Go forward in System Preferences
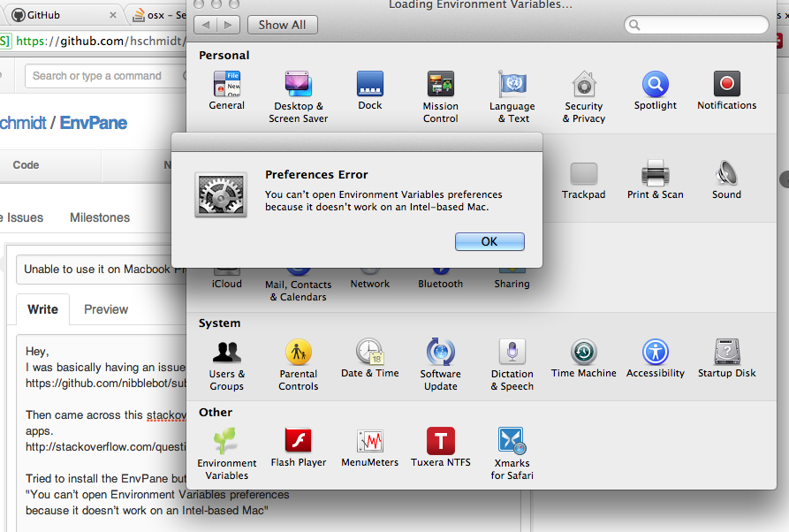Screen dimensions: 789x532 pyautogui.click(x=229, y=25)
